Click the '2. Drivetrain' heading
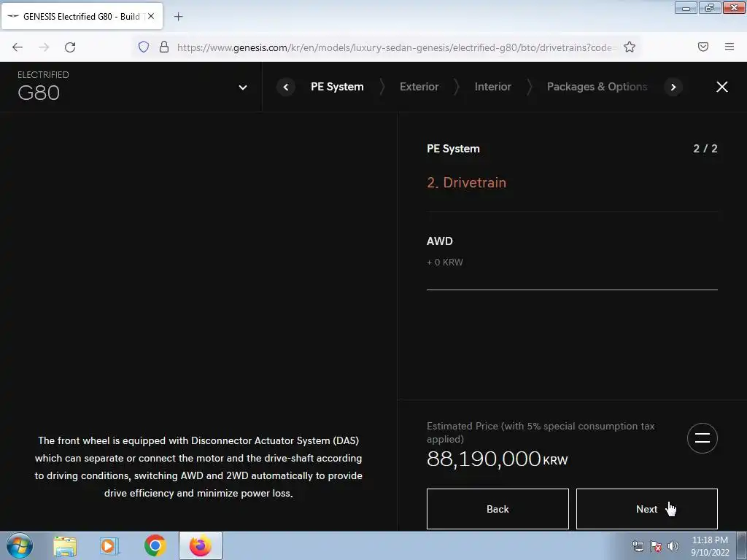The height and width of the screenshot is (560, 747). tap(466, 182)
